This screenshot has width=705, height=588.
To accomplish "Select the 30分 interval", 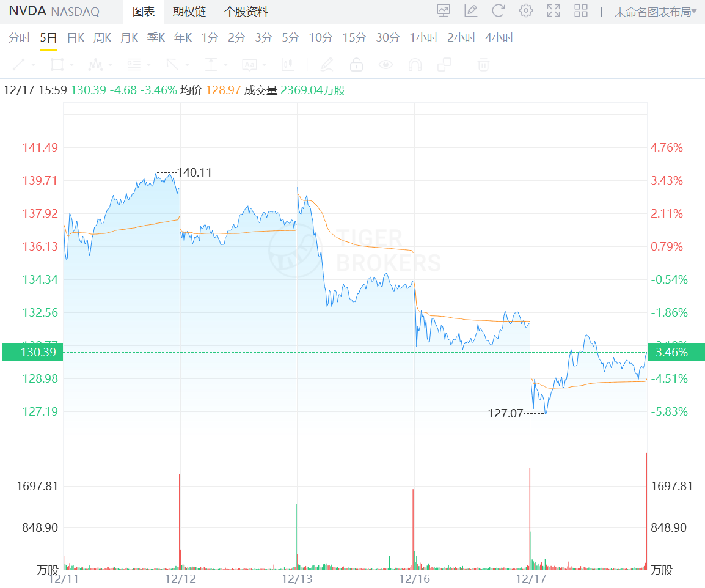I will 388,37.
